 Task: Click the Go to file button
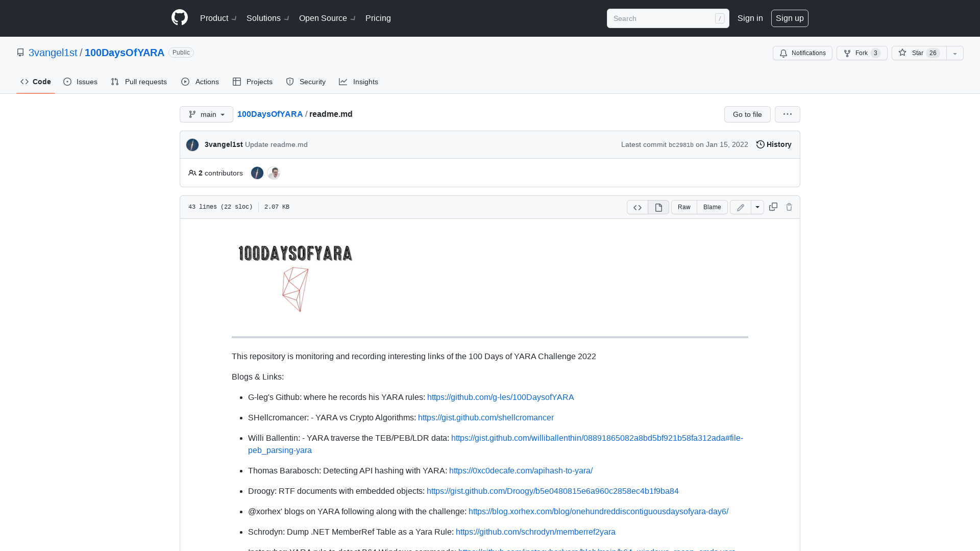pyautogui.click(x=747, y=114)
